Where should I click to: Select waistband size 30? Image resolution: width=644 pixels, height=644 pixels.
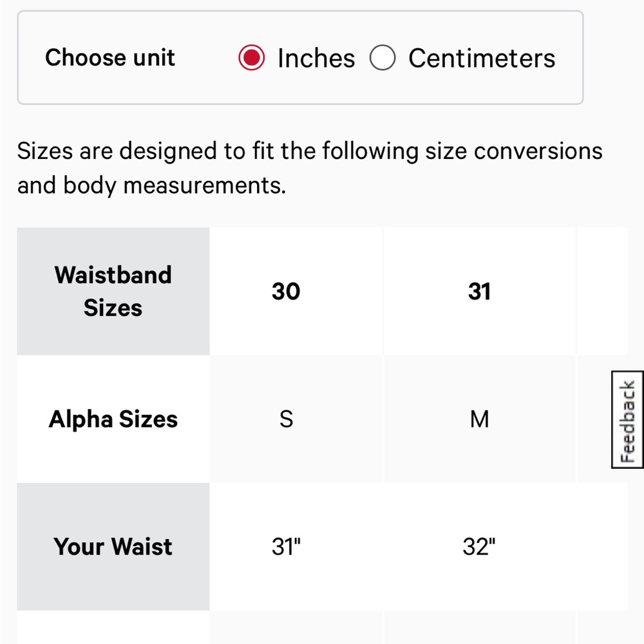[x=285, y=291]
